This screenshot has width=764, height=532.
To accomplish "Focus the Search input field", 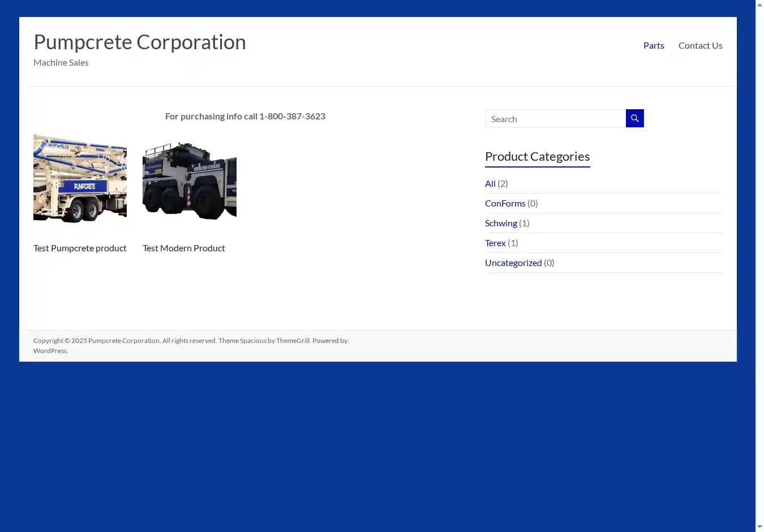I will pos(555,119).
